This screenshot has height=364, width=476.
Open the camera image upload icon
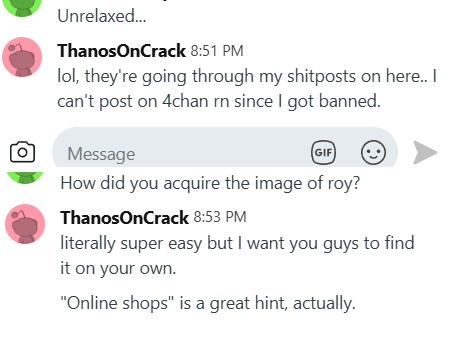click(x=22, y=152)
